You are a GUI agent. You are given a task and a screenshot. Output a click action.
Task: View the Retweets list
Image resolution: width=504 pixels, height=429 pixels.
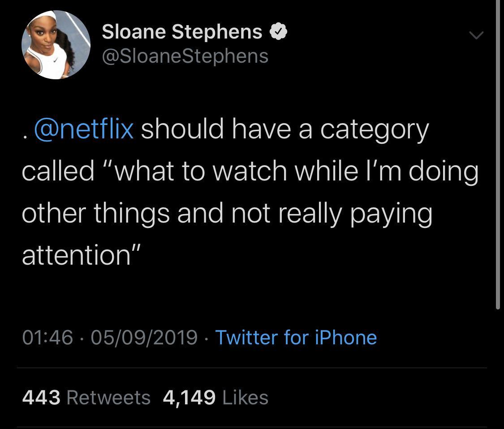coord(108,397)
